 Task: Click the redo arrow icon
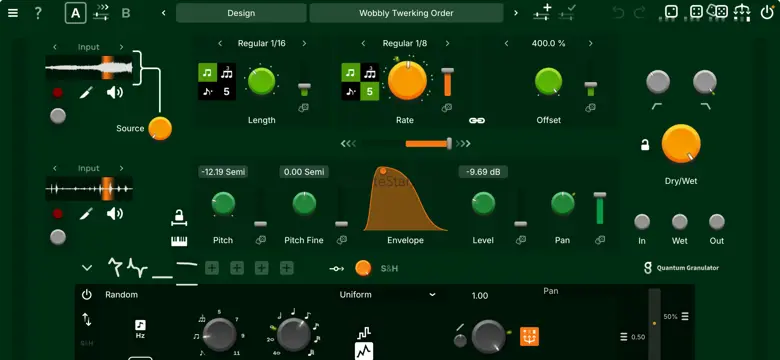coord(639,13)
